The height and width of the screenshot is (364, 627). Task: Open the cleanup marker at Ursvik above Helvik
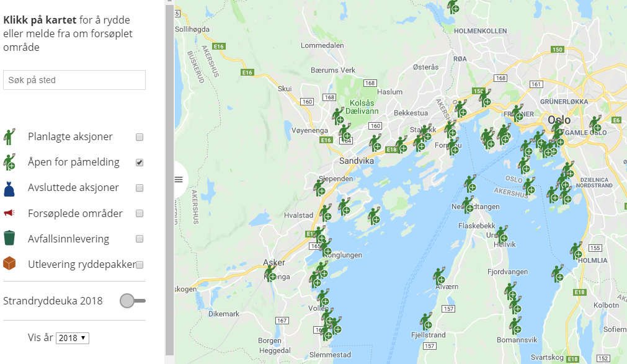(x=502, y=234)
